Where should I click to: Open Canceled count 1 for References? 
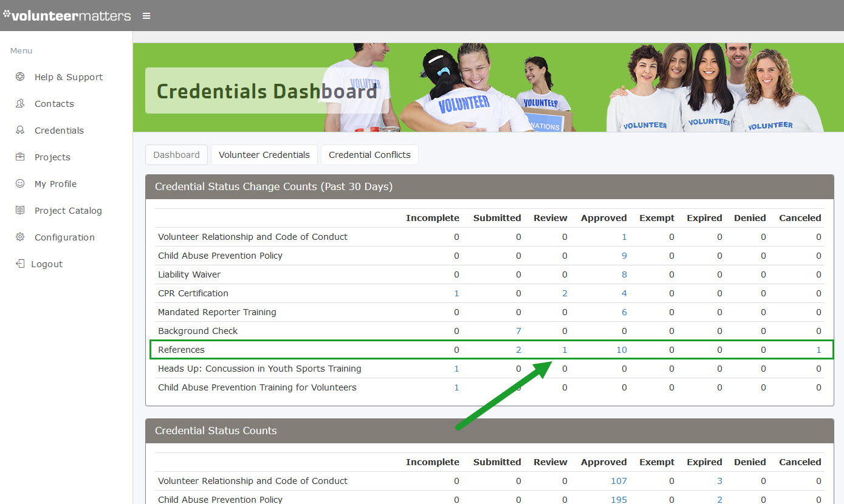pyautogui.click(x=818, y=350)
